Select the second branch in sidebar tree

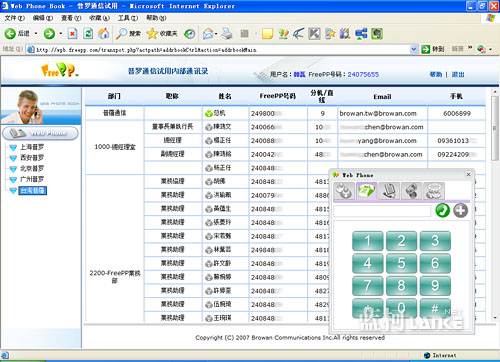(x=32, y=158)
